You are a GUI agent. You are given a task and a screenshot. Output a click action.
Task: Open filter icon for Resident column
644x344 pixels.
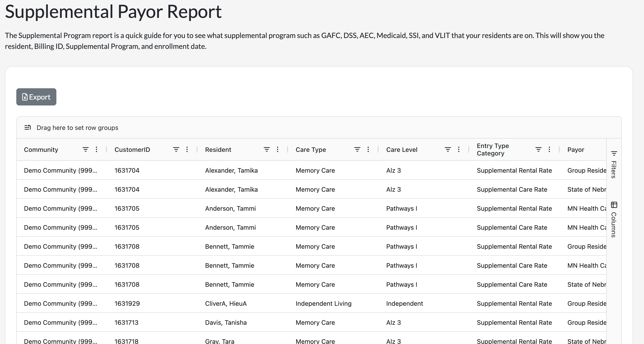coord(267,149)
